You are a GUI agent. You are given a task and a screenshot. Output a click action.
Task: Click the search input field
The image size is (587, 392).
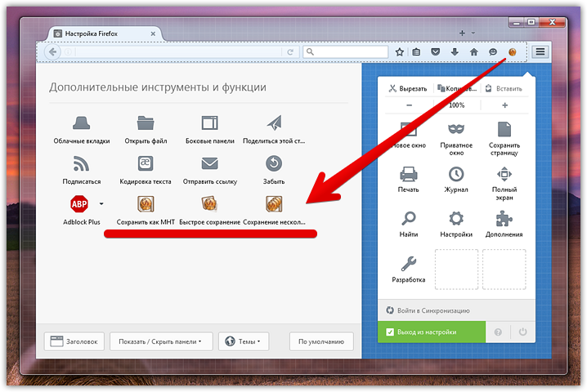click(345, 51)
